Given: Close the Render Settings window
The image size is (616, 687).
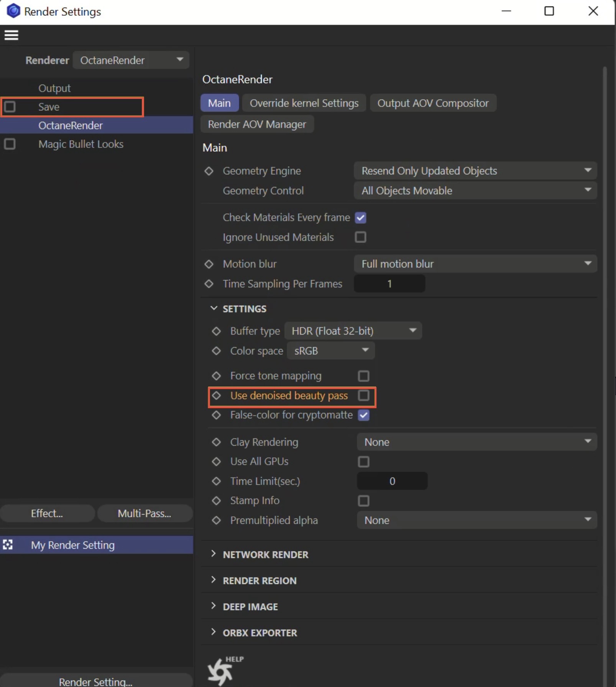Looking at the screenshot, I should [593, 11].
